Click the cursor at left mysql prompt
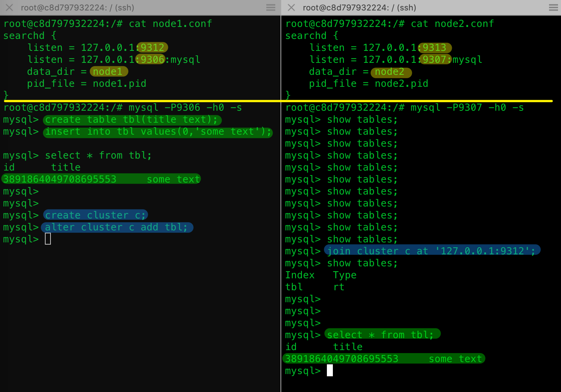The image size is (561, 392). coord(48,239)
